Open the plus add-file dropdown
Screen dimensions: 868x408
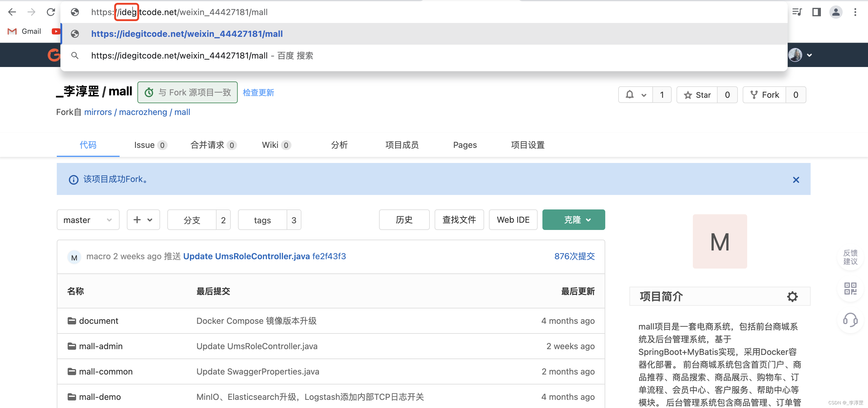[143, 220]
